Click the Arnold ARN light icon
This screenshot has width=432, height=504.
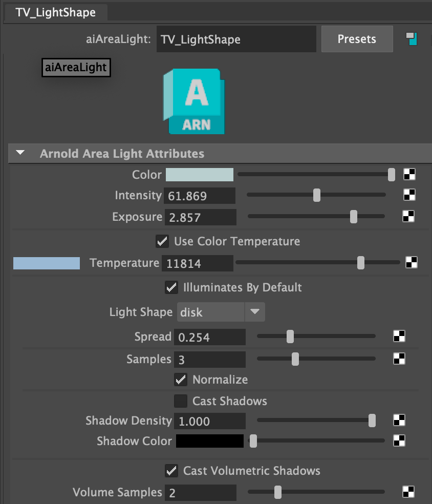[194, 102]
